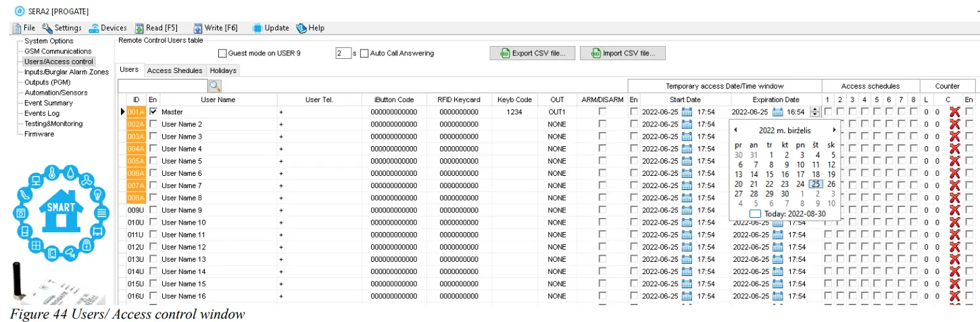Enable Guest mode on USER 9 checkbox
Viewport: 980px width, 322px height.
tap(222, 53)
